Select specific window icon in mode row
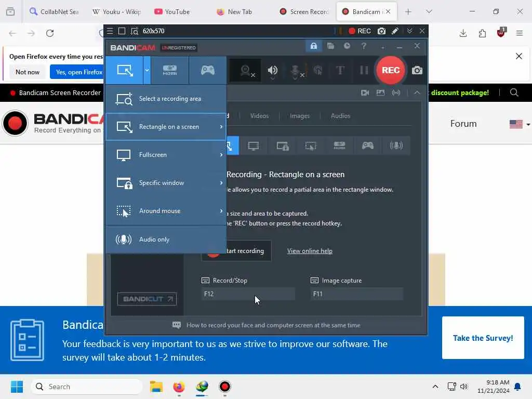The image size is (532, 399). pos(282,146)
